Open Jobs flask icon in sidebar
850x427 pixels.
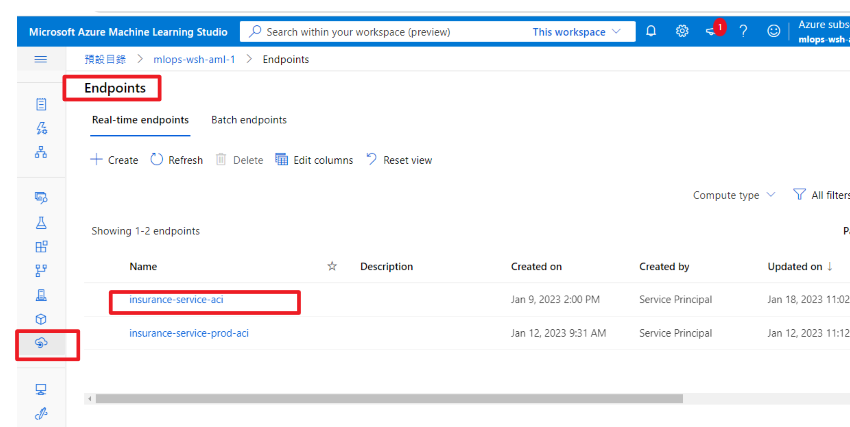coord(41,223)
